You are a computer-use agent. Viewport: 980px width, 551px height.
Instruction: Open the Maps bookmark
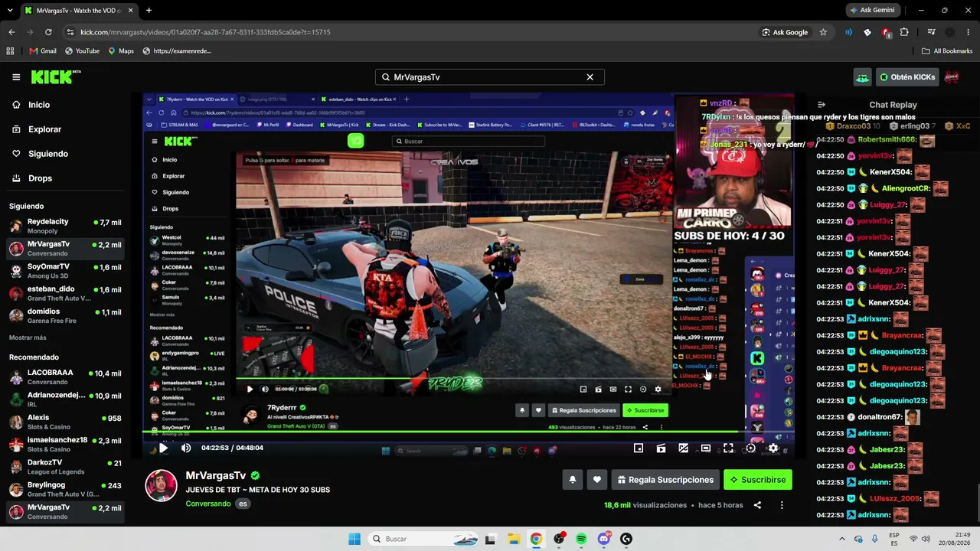121,51
